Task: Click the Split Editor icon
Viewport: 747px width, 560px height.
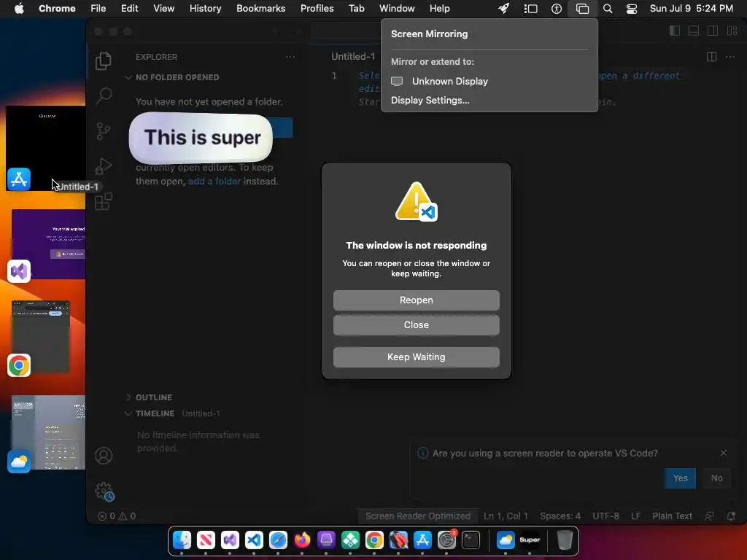Action: (x=711, y=57)
